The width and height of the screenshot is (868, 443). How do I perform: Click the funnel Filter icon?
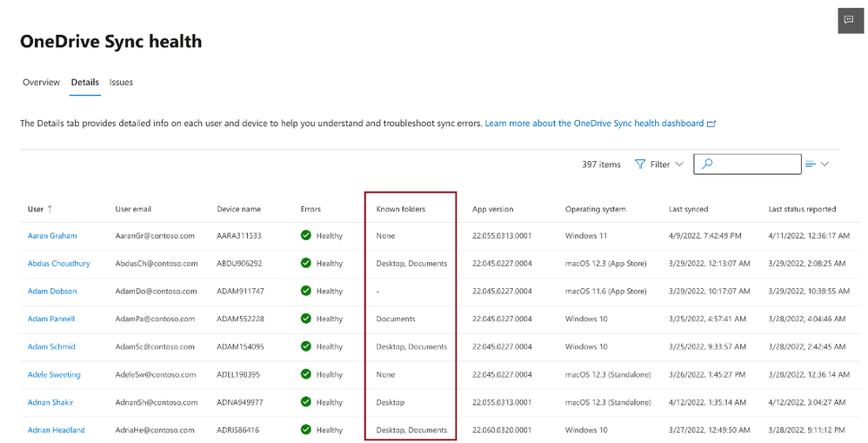(x=640, y=164)
